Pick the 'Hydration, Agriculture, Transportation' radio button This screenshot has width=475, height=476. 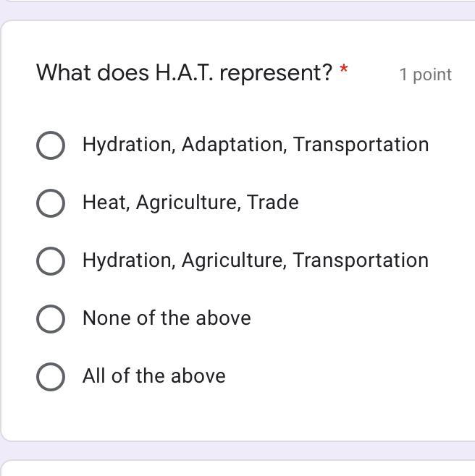tap(50, 260)
